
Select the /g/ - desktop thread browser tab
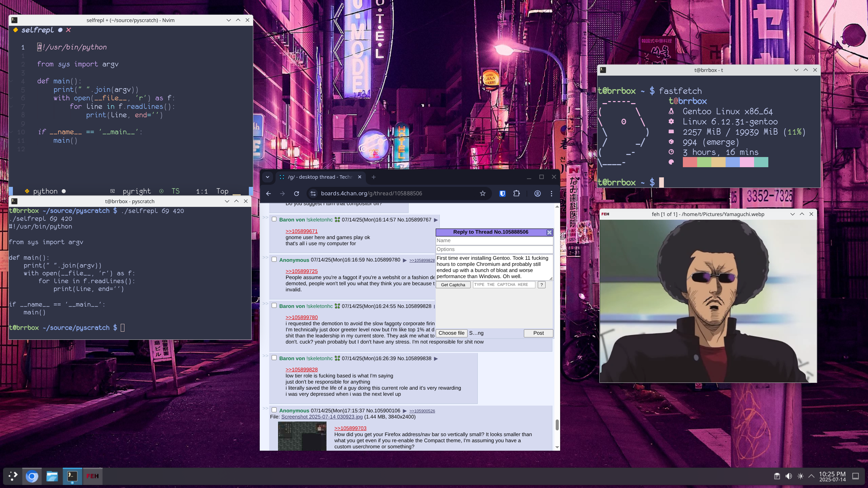pos(320,177)
